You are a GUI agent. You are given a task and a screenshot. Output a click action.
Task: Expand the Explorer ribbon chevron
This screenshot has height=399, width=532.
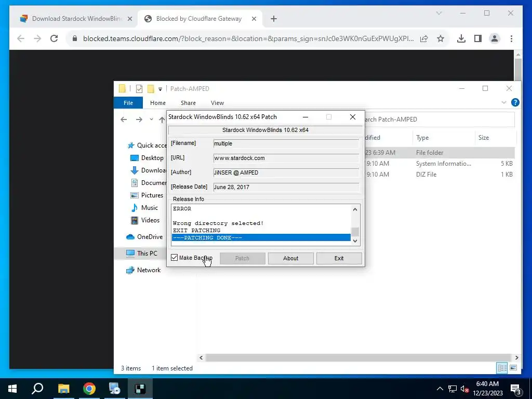[x=503, y=102]
